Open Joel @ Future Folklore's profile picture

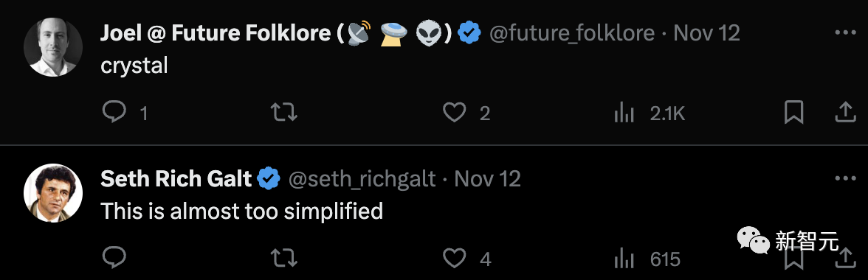point(53,47)
